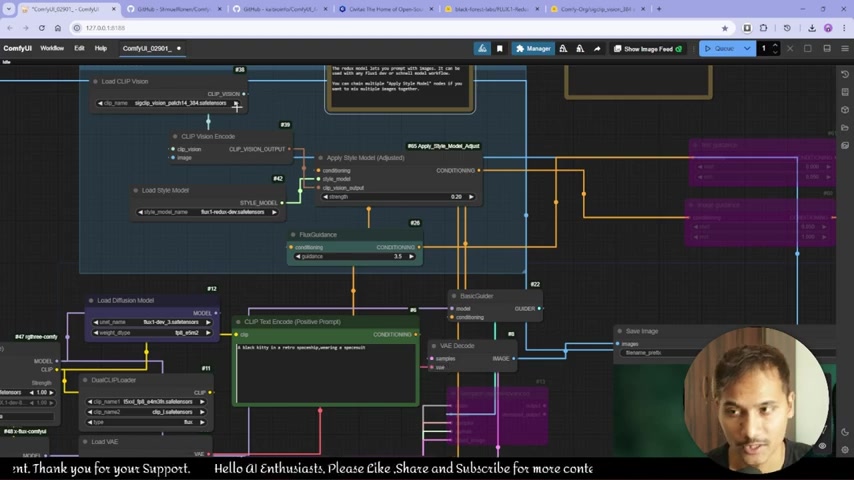
Task: Bookmark this page with the star icon
Action: pyautogui.click(x=724, y=28)
